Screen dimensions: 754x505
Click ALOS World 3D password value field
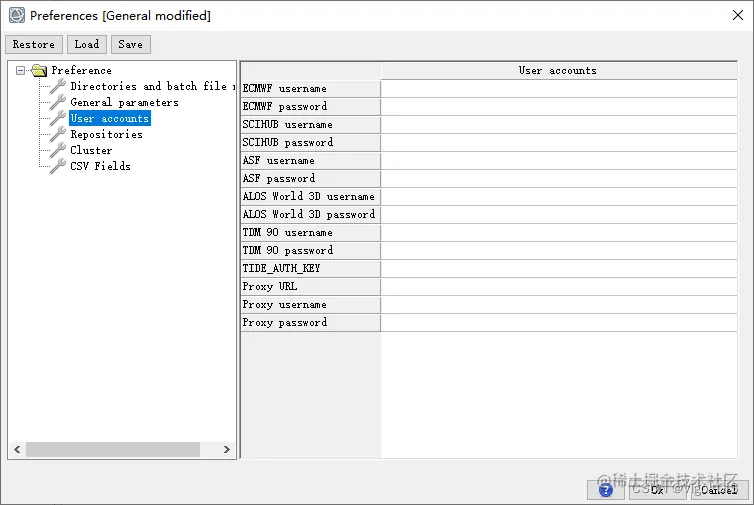[559, 215]
